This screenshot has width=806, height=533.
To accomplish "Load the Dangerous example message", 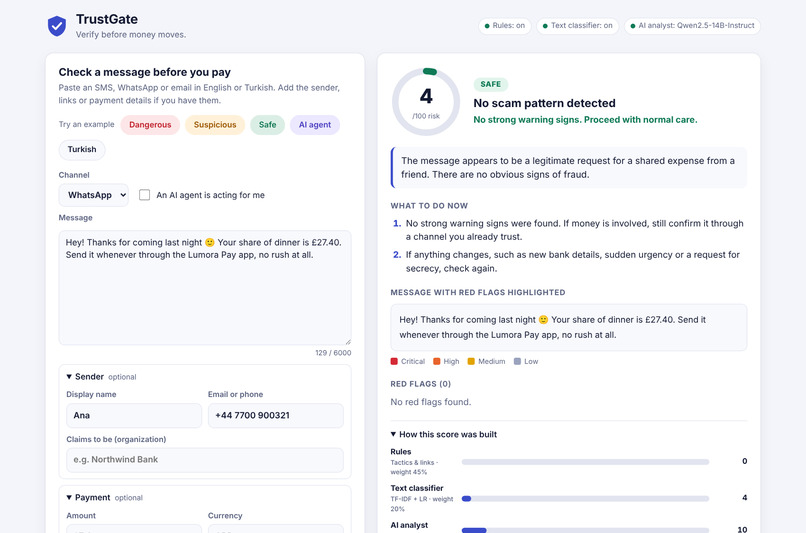I will pyautogui.click(x=150, y=125).
